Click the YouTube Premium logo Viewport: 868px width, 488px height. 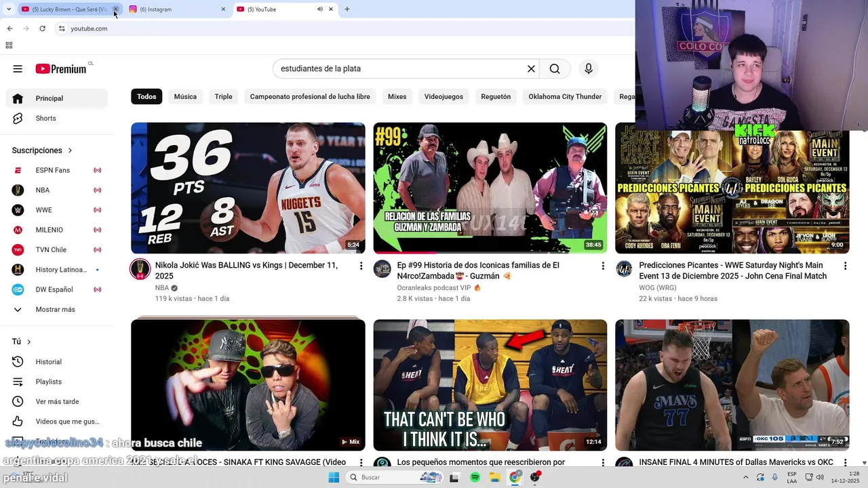[61, 68]
